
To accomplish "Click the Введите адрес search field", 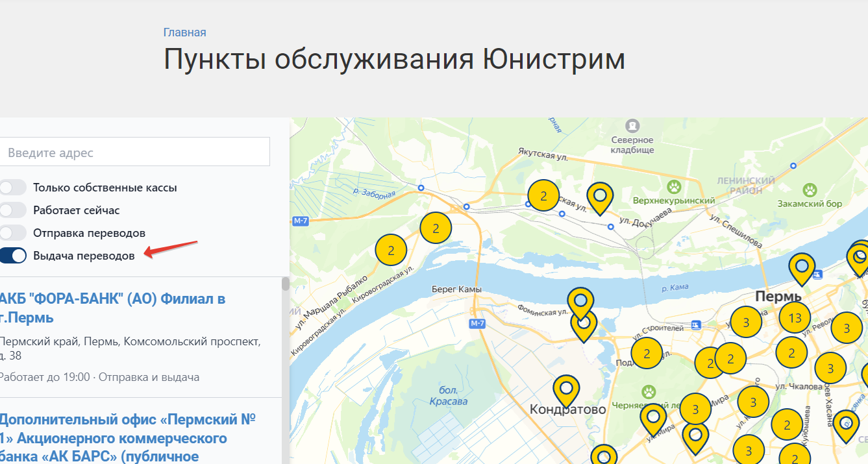I will [134, 152].
